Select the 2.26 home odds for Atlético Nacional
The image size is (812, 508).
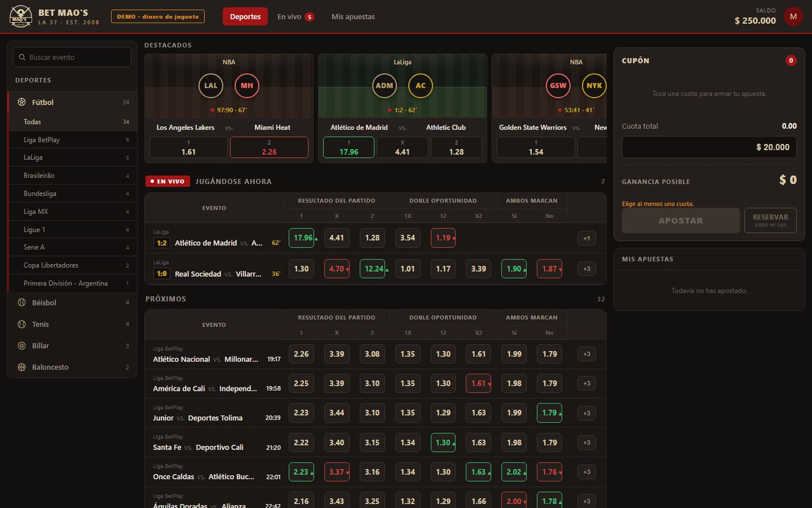point(301,354)
